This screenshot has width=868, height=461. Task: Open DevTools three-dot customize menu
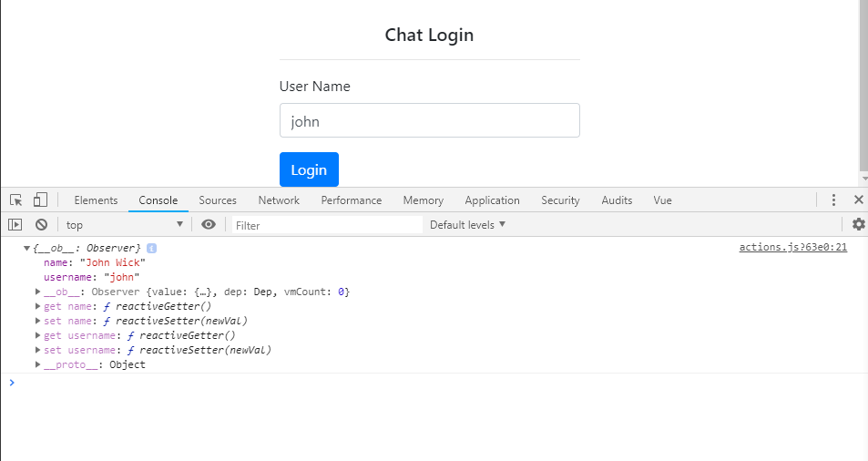click(x=833, y=200)
